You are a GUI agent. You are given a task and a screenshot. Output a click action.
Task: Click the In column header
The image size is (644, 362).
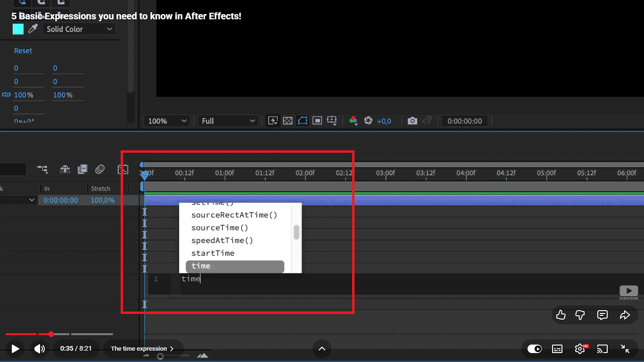tap(47, 189)
